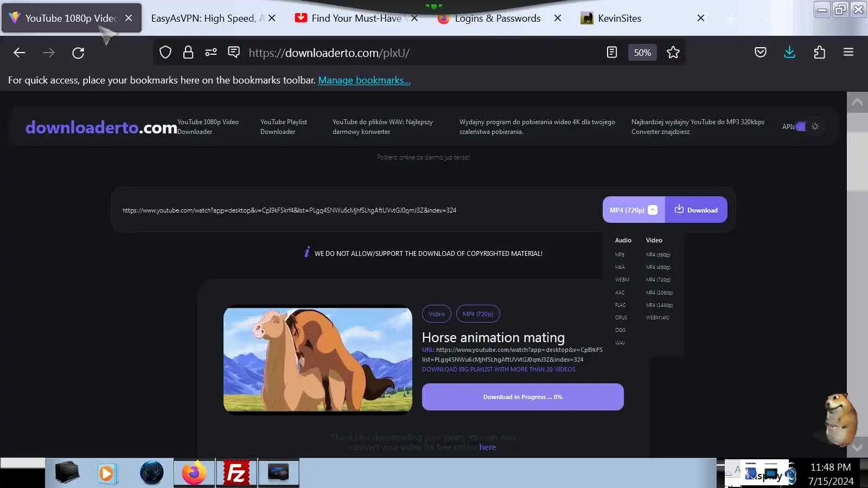The width and height of the screenshot is (868, 488).
Task: Toggle dark mode switch beside APIs
Action: click(x=801, y=126)
